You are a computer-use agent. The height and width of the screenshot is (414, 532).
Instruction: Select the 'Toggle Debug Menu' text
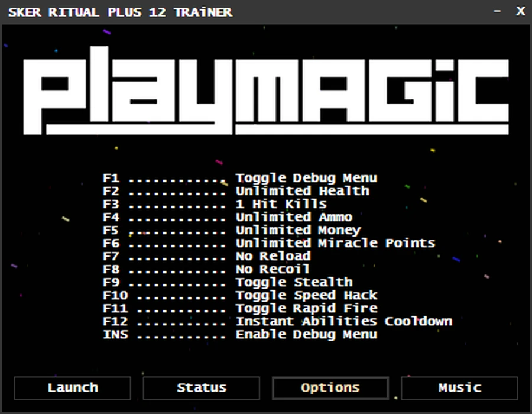coord(306,178)
